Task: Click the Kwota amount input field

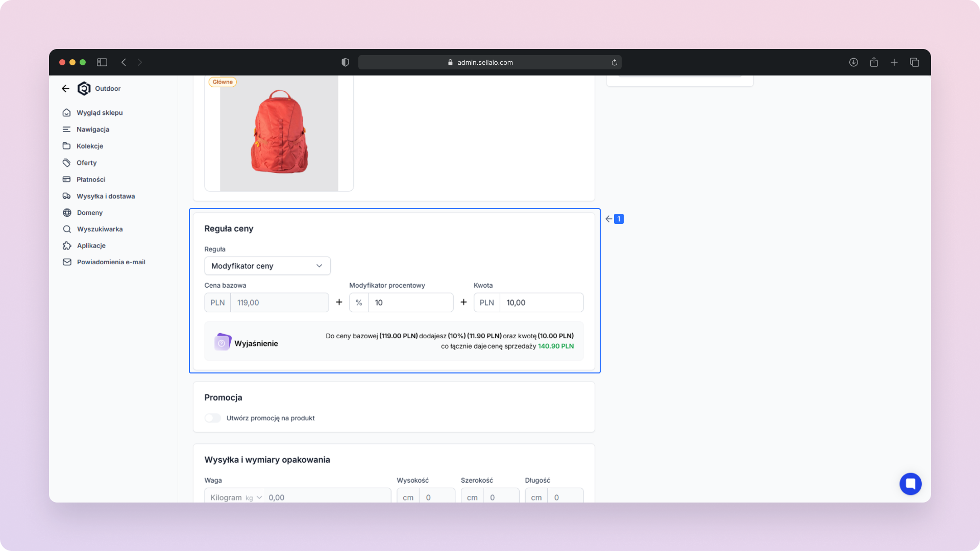Action: point(541,303)
